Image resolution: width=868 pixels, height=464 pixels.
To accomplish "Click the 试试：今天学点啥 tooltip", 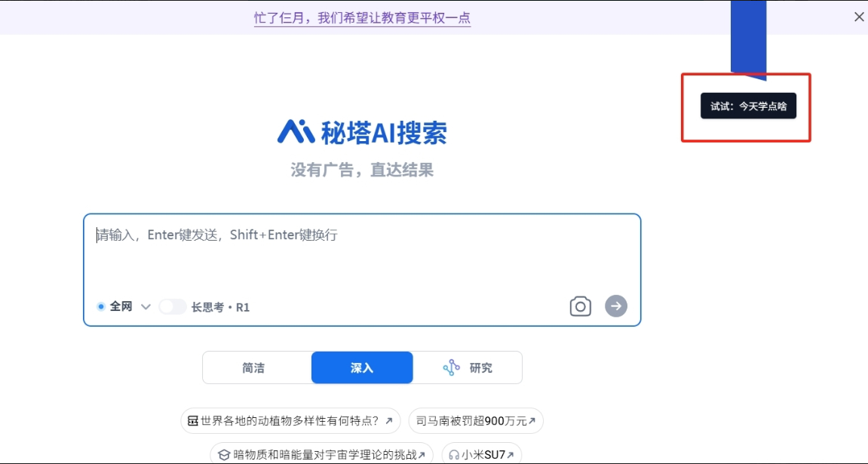I will pos(748,106).
